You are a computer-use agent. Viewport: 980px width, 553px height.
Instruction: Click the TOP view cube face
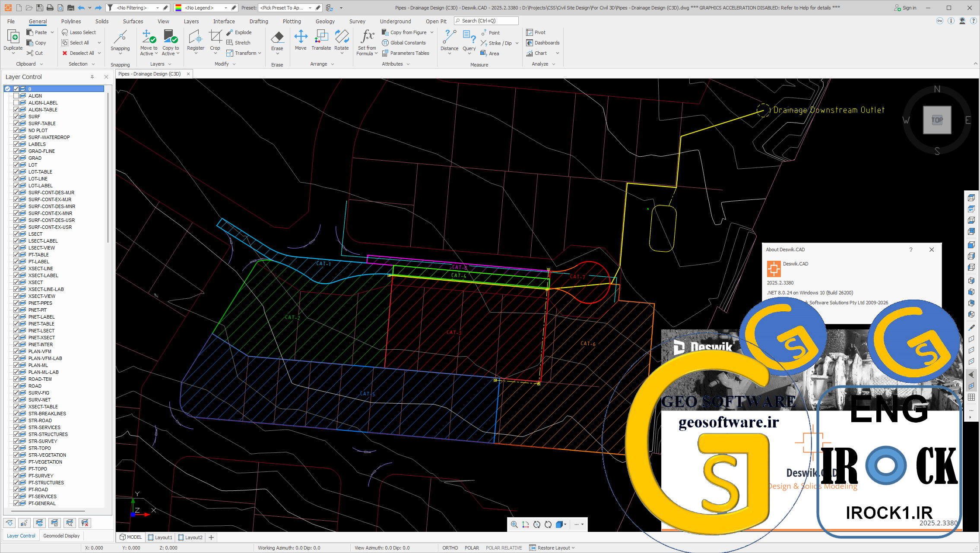tap(937, 120)
